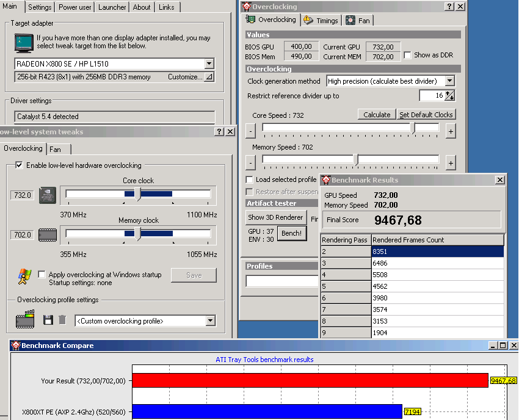Image resolution: width=519 pixels, height=420 pixels.
Task: Open the Power user tab
Action: 75,7
